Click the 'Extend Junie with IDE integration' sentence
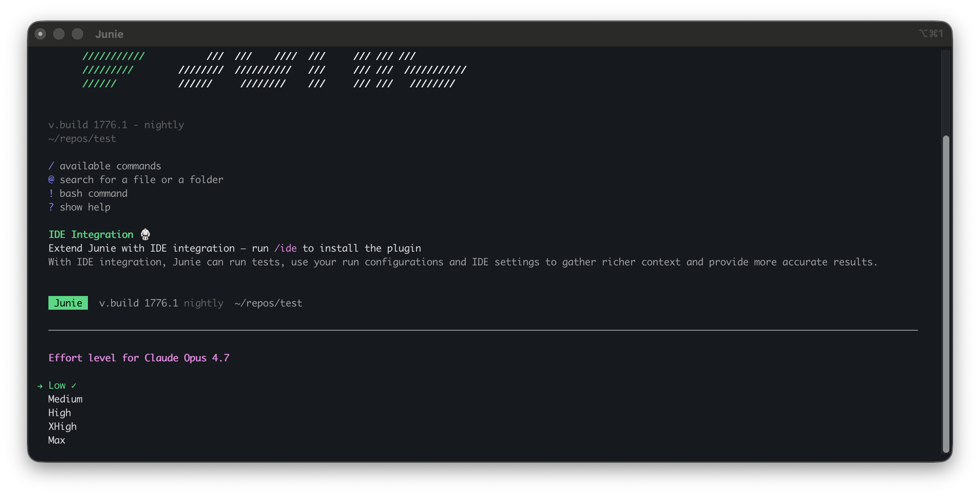The height and width of the screenshot is (496, 980). point(235,248)
